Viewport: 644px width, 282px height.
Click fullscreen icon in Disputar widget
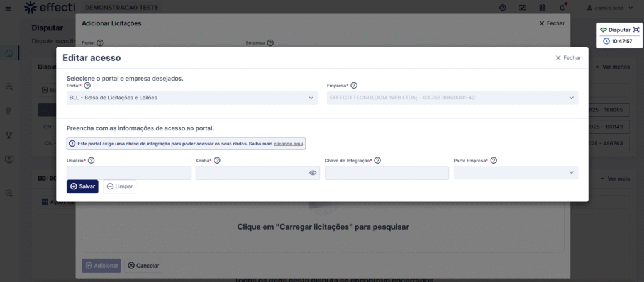635,30
